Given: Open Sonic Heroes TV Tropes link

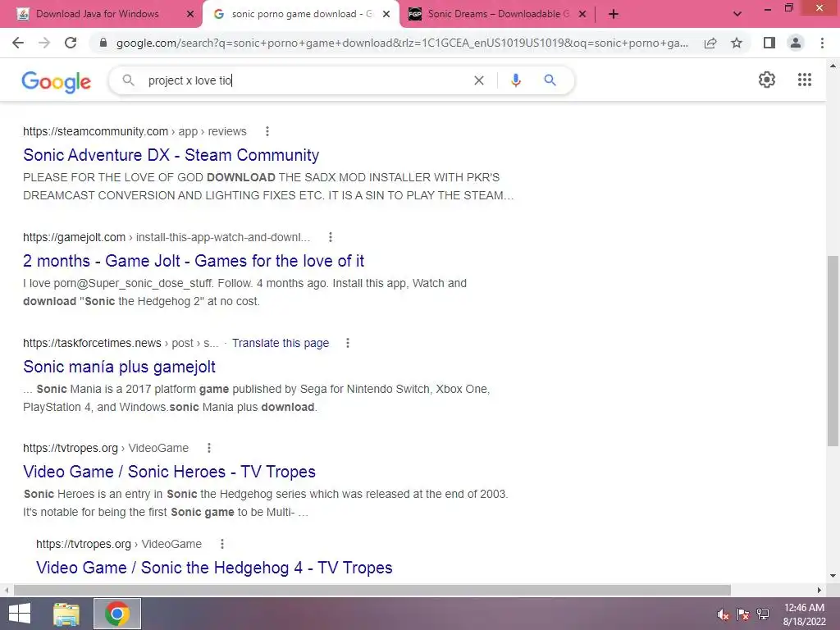Looking at the screenshot, I should 169,472.
